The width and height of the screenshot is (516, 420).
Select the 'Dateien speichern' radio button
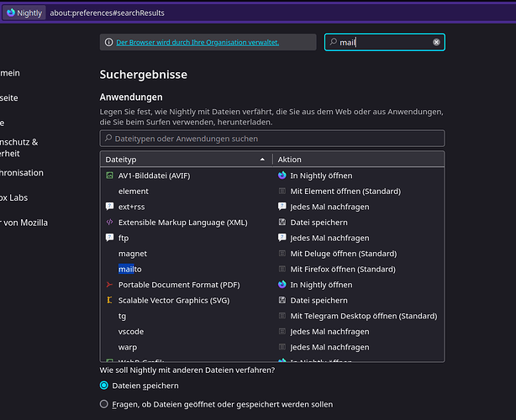click(104, 386)
